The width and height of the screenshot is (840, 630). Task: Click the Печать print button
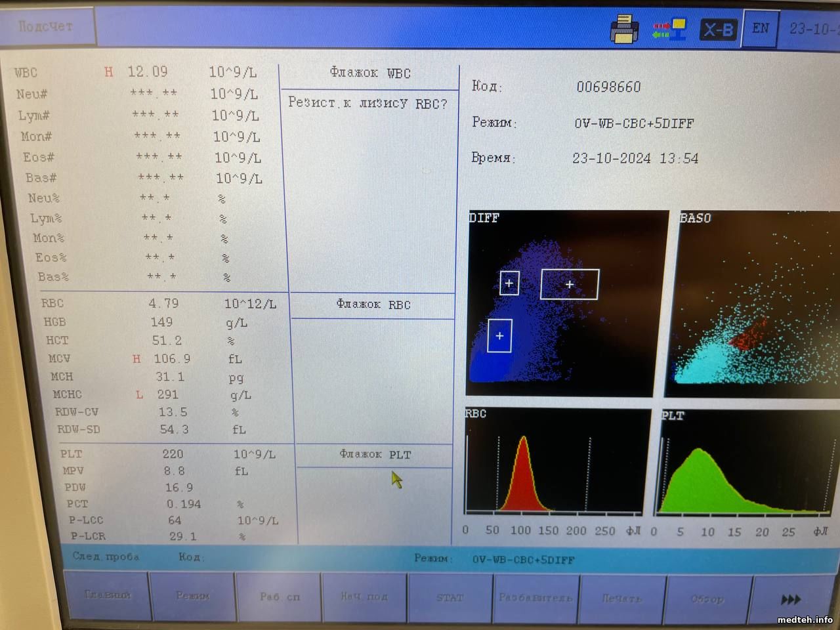621,598
